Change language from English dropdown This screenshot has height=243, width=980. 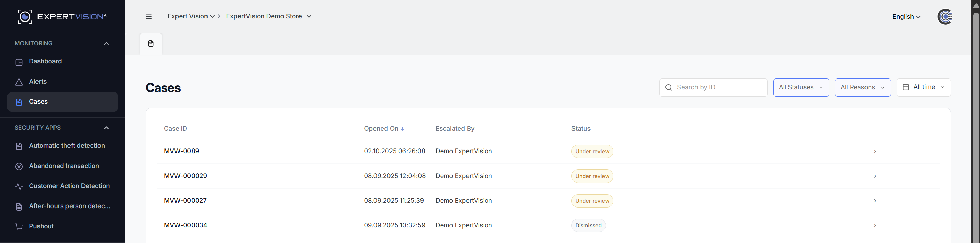tap(906, 17)
